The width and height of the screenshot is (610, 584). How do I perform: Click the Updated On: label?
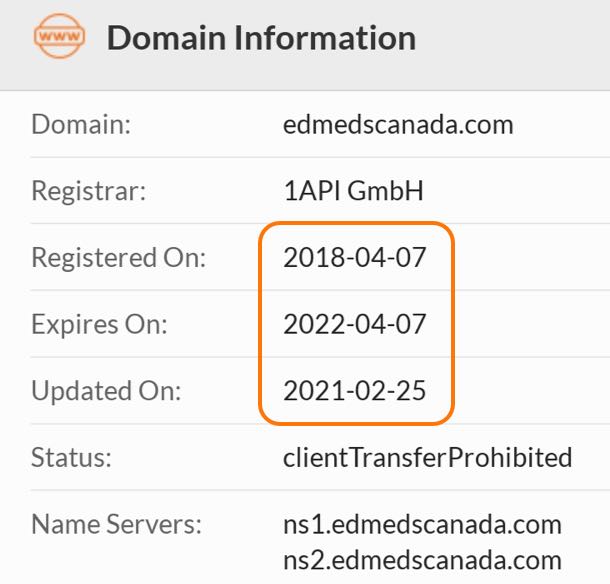click(x=106, y=391)
